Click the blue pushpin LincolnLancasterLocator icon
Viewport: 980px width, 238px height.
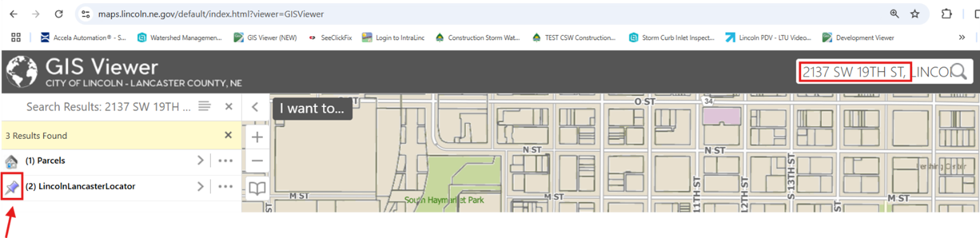click(11, 187)
